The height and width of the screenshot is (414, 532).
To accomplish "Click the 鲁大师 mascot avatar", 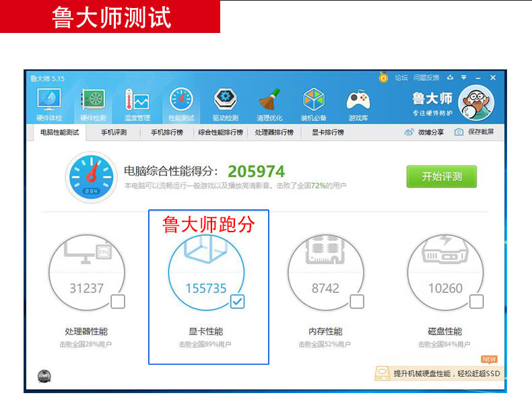I will (476, 103).
